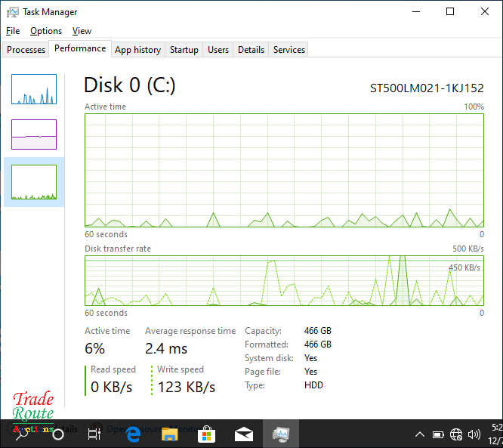Open the View menu
This screenshot has height=448, width=503.
pos(82,31)
